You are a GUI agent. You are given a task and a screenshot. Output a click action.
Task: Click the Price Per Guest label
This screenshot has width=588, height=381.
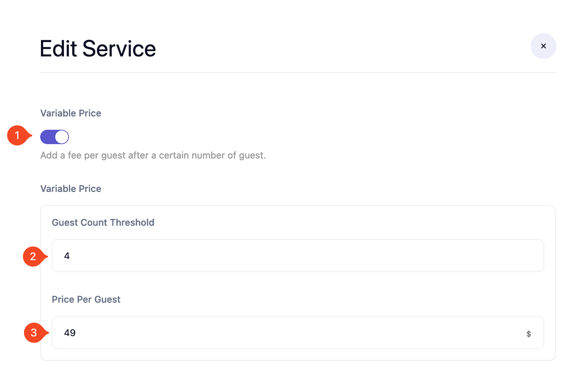tap(86, 299)
